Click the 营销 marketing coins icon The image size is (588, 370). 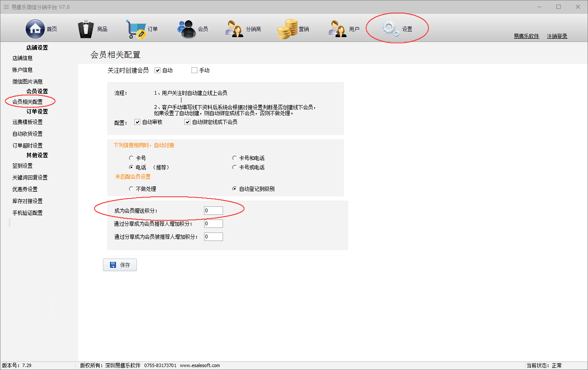287,29
